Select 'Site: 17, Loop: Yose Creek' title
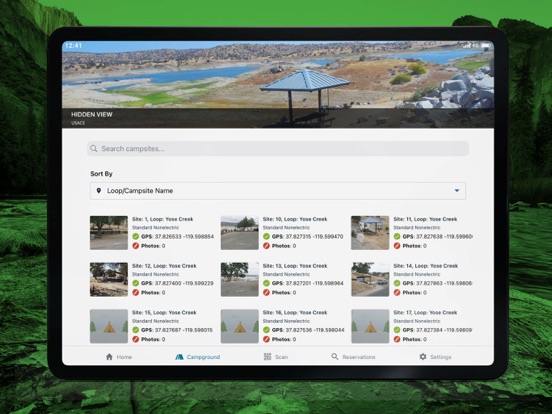The height and width of the screenshot is (414, 552). 425,313
